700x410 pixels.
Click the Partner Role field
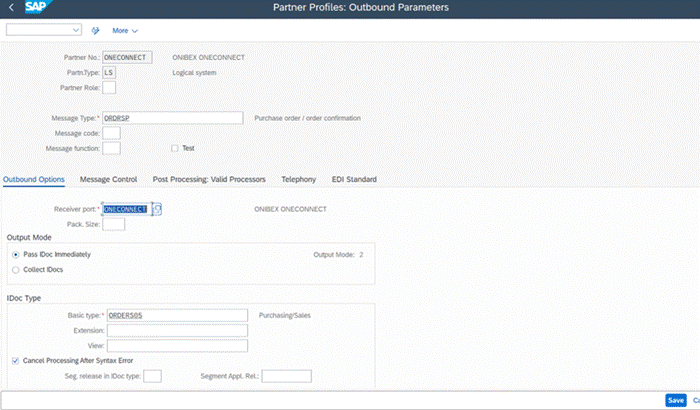[x=110, y=88]
